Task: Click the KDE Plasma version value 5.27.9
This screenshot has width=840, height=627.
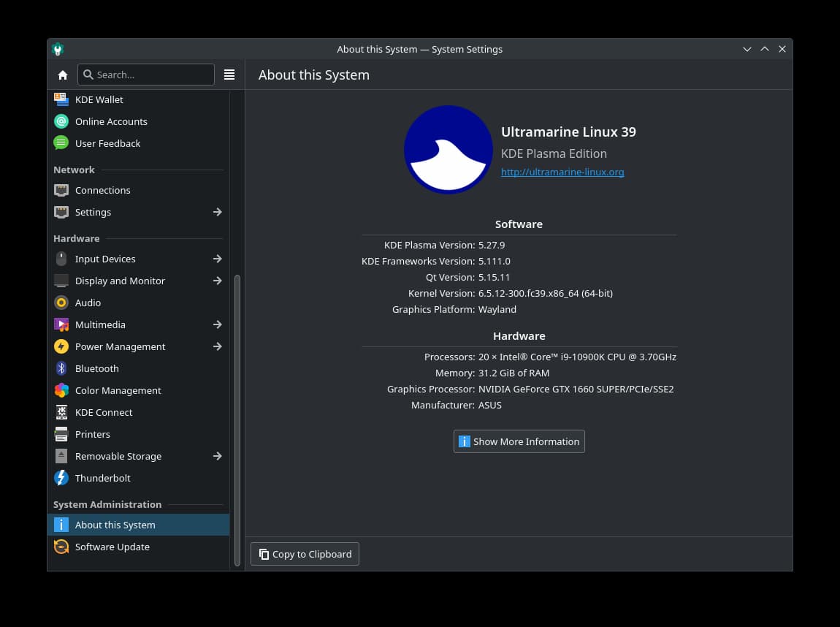Action: [492, 245]
